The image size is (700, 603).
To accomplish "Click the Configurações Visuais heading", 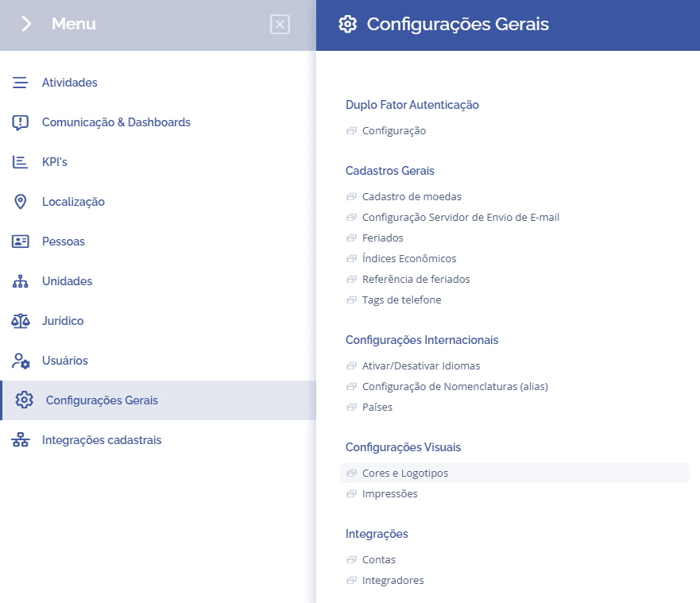I will [403, 447].
